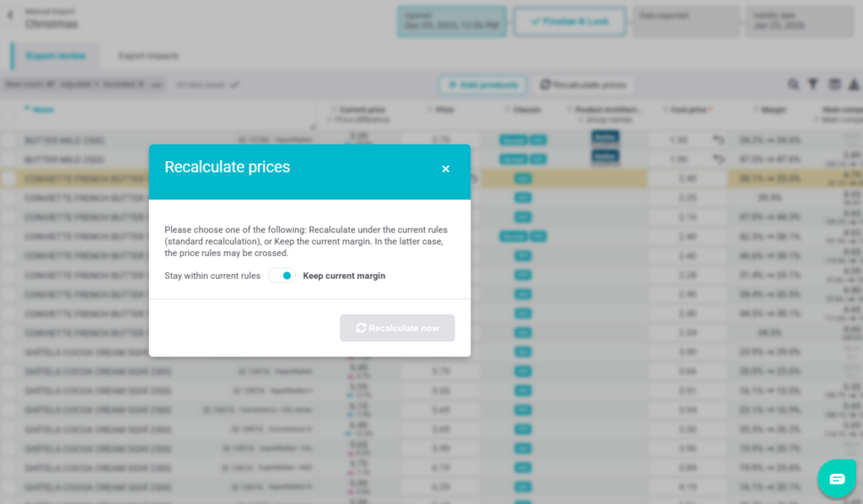
Task: Tick the checkbox on first BUTTER MILD row
Action: click(8, 140)
